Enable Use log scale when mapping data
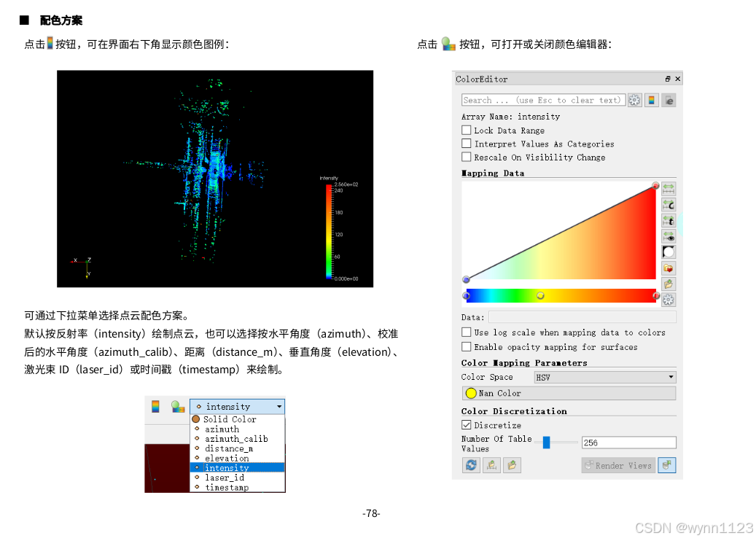Viewport: 756px width, 541px height. [467, 332]
